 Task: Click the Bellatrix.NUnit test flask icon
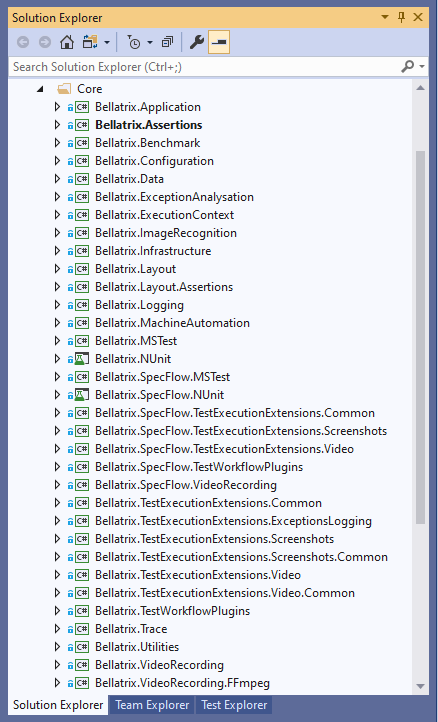[x=80, y=359]
